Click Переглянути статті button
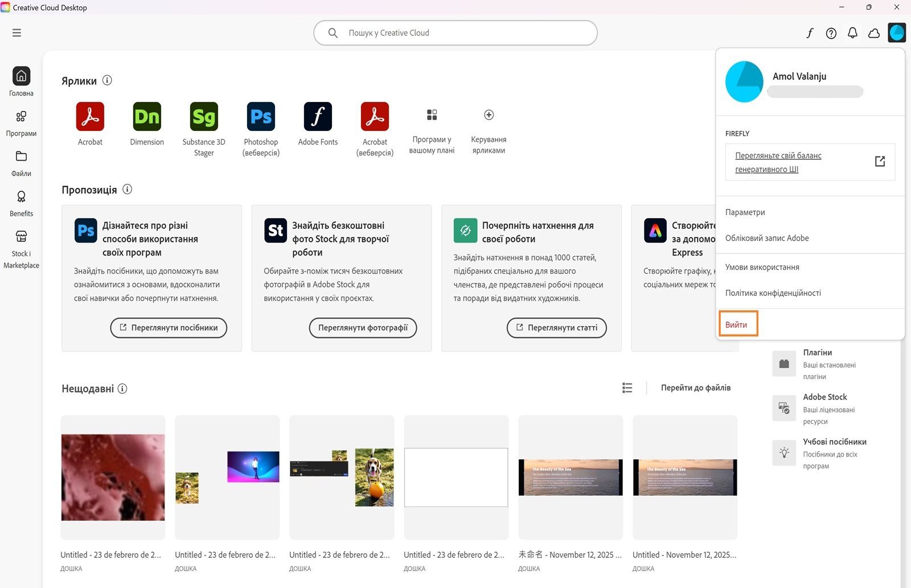The width and height of the screenshot is (911, 588). click(557, 328)
